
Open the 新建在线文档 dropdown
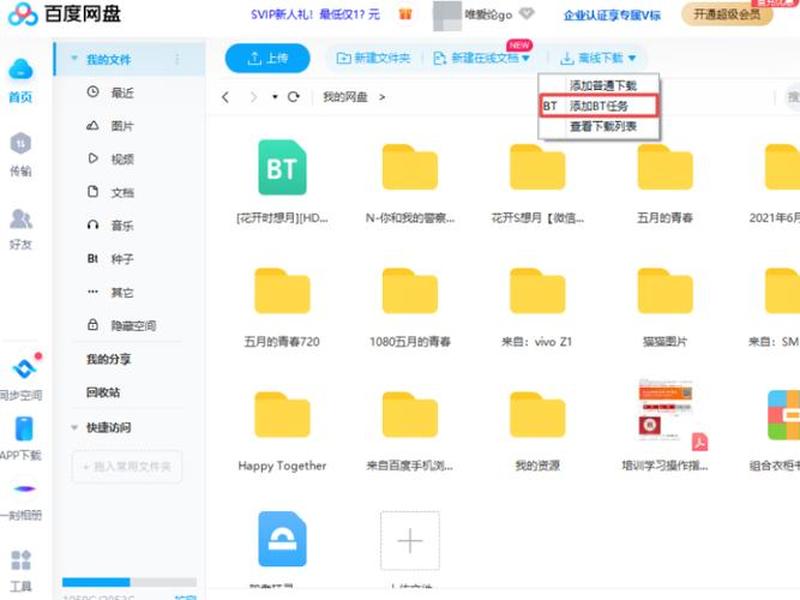(x=482, y=58)
